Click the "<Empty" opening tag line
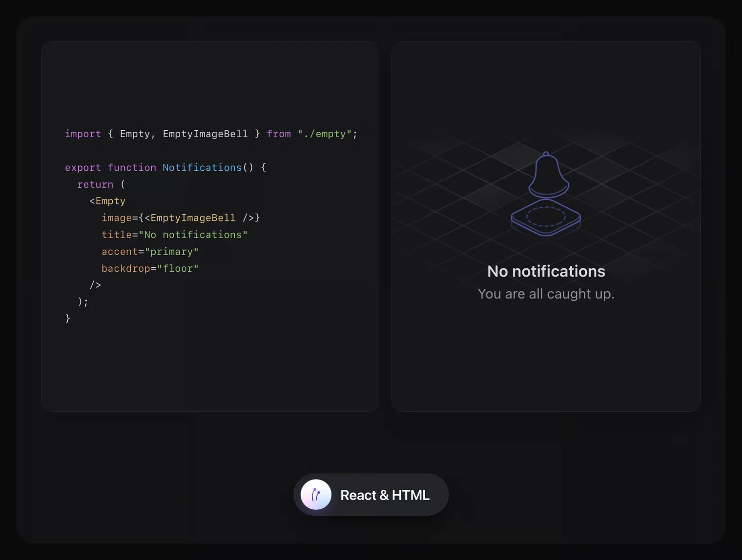Viewport: 742px width, 560px height. tap(107, 201)
